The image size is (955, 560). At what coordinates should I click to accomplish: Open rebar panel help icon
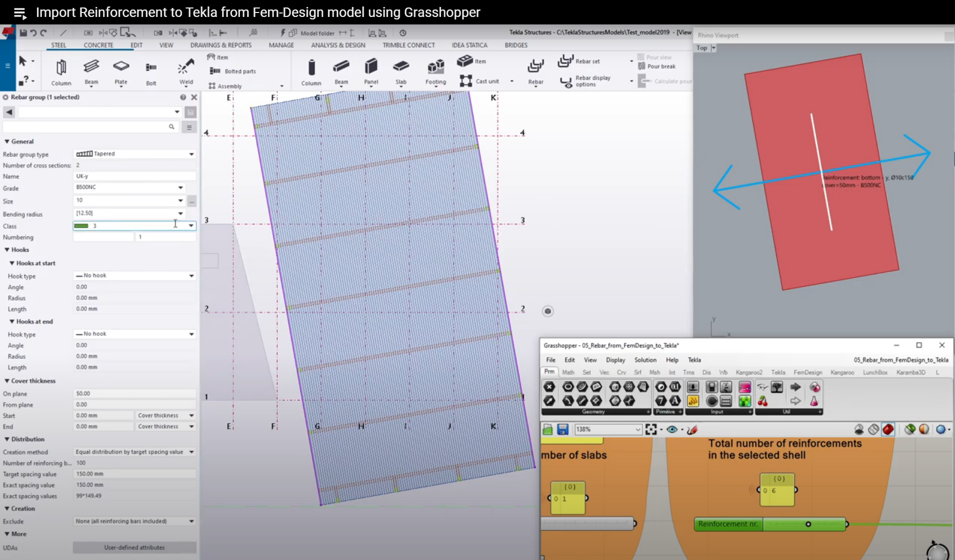[183, 97]
